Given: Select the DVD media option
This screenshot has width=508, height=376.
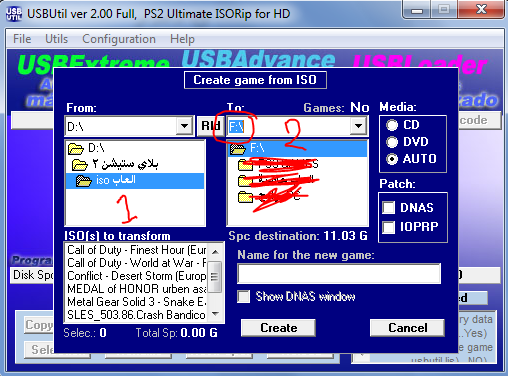Looking at the screenshot, I should (392, 142).
